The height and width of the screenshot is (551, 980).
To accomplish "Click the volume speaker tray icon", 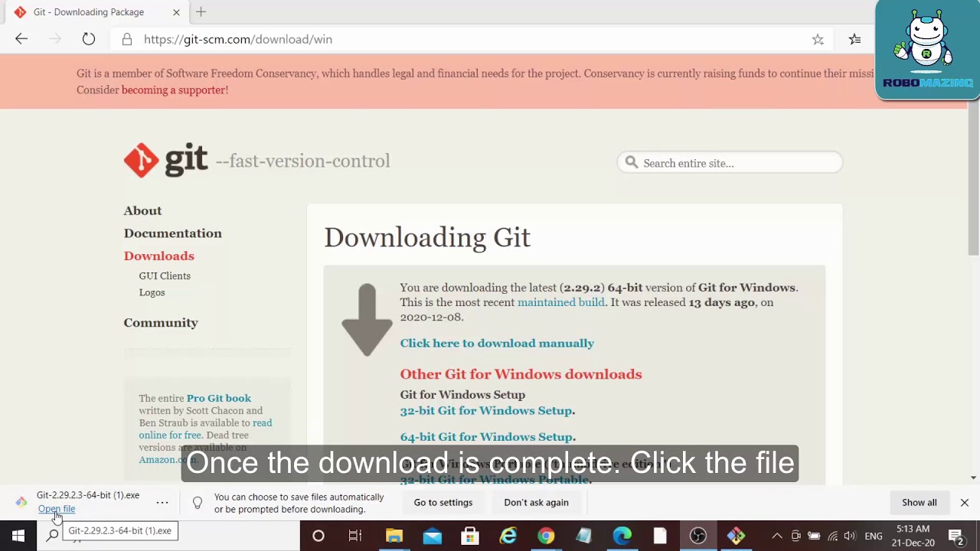I will click(x=850, y=536).
